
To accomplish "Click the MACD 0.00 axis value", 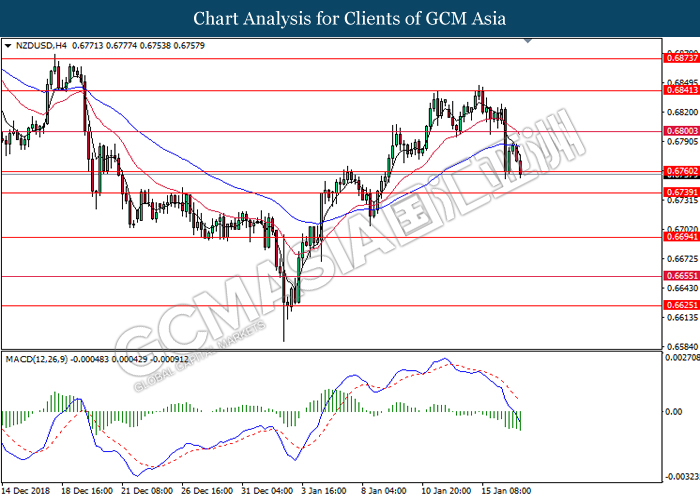I will (674, 412).
